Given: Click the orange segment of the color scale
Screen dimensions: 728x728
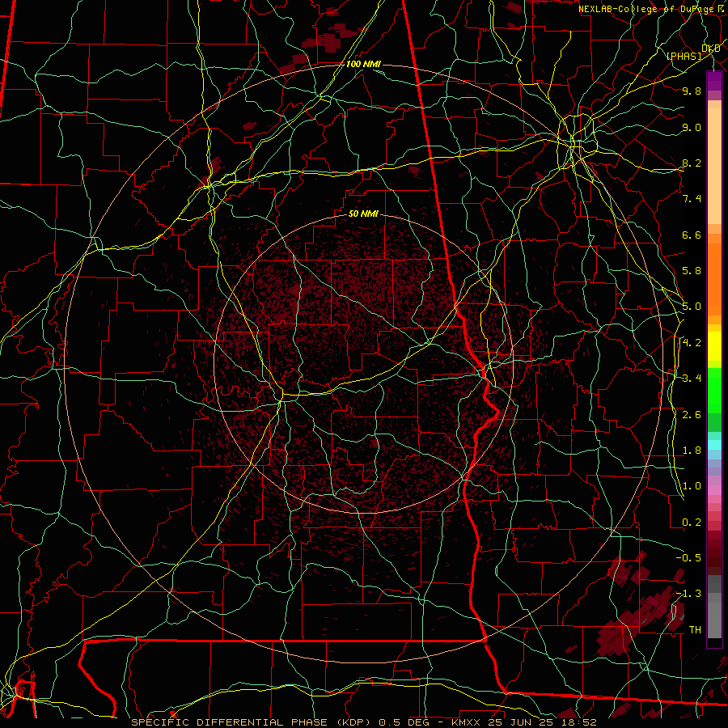Looking at the screenshot, I should click(x=714, y=278).
